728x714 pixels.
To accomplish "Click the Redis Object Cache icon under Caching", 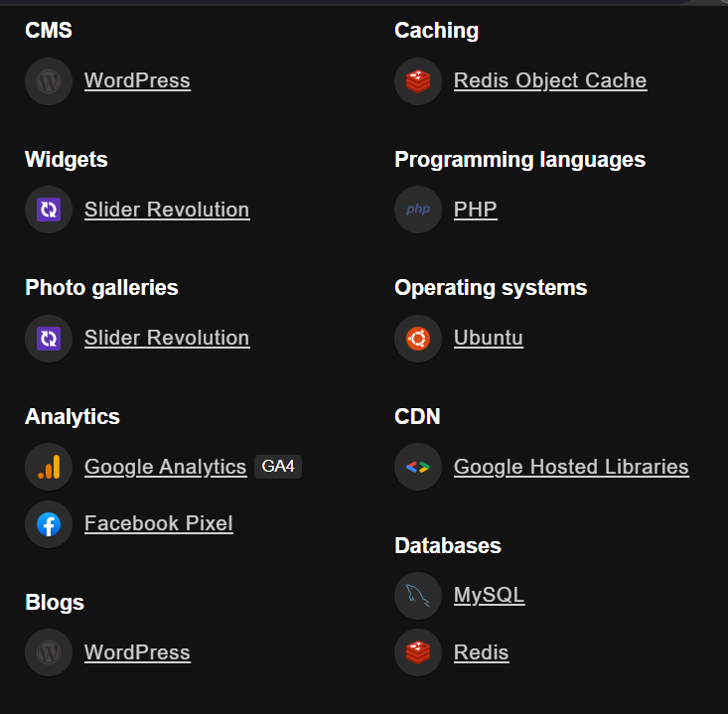I will pyautogui.click(x=418, y=81).
